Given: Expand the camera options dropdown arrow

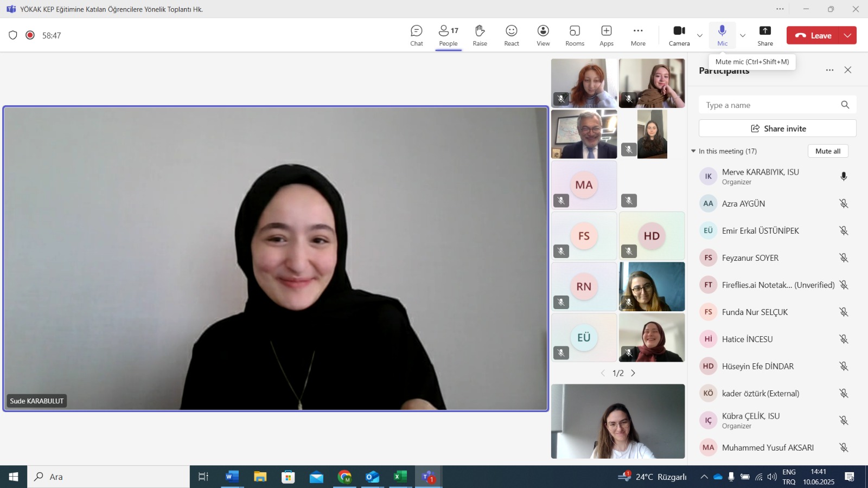Looking at the screenshot, I should tap(700, 36).
